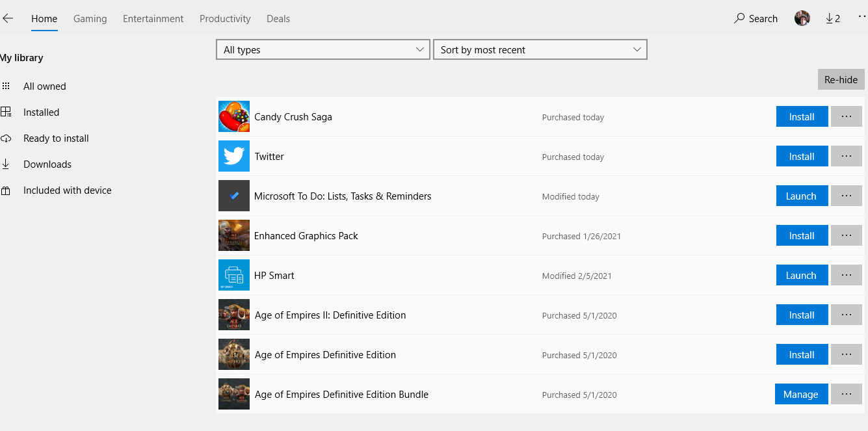Open the user profile avatar
The height and width of the screenshot is (431, 868).
point(802,18)
